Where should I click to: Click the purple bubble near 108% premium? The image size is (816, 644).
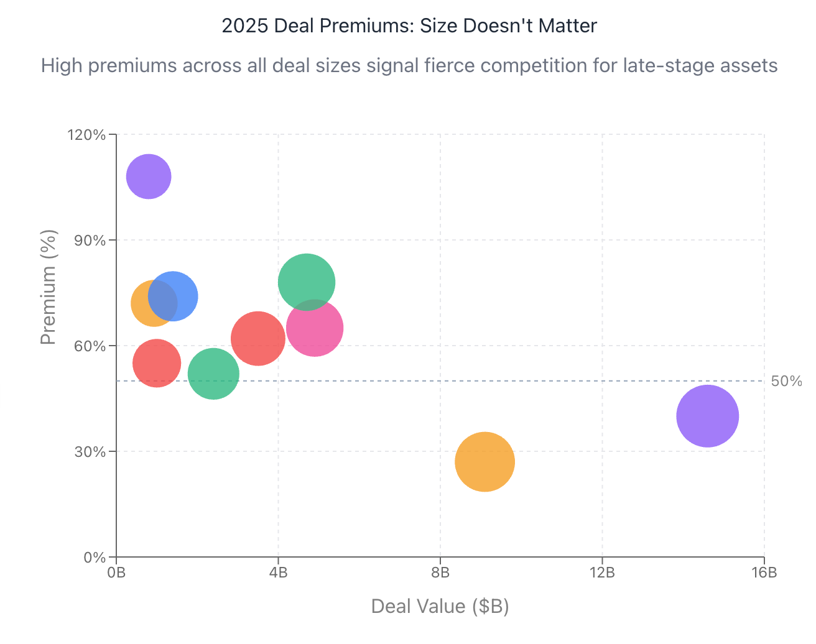pyautogui.click(x=149, y=177)
